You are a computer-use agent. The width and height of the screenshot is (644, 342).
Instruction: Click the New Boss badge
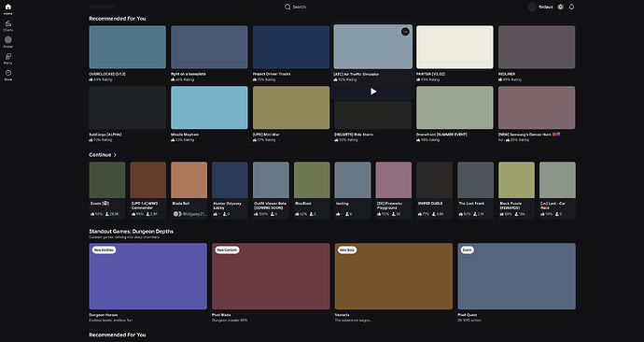pyautogui.click(x=347, y=249)
